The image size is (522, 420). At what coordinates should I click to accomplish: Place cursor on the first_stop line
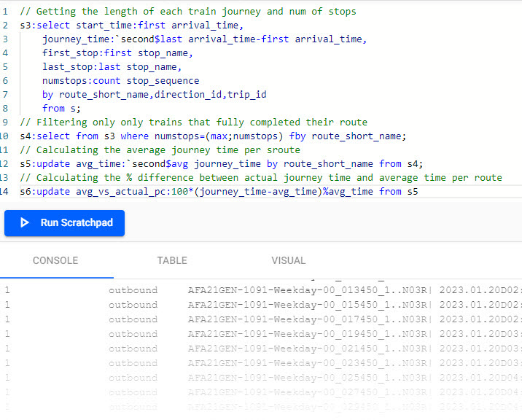[x=117, y=52]
